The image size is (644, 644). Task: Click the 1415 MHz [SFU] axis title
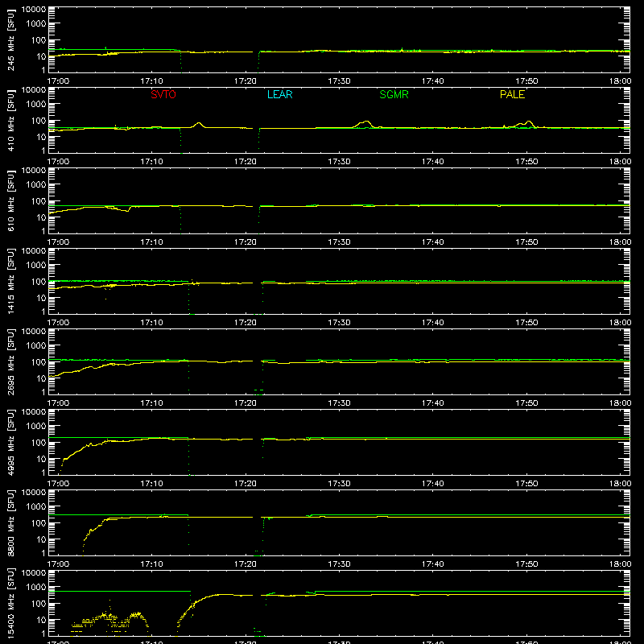(x=10, y=281)
